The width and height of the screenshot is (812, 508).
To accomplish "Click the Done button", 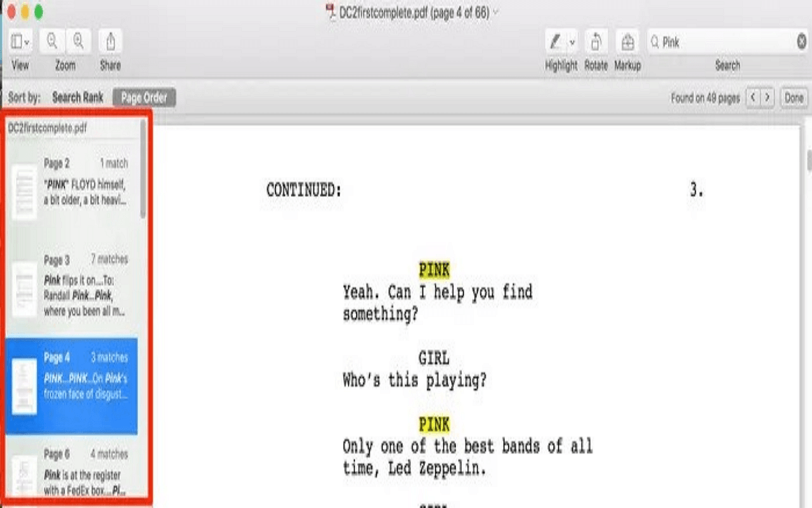I will click(x=794, y=98).
